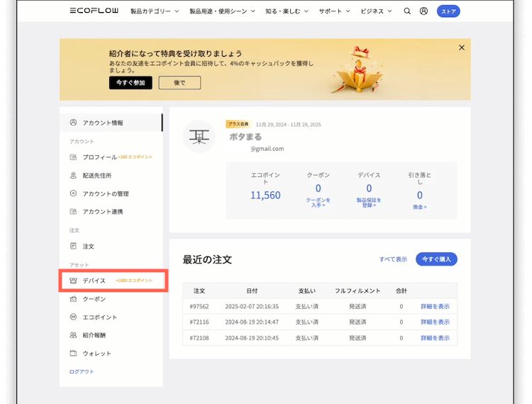Select 紹介報酬 in the sidebar
The width and height of the screenshot is (532, 404).
[x=111, y=335]
